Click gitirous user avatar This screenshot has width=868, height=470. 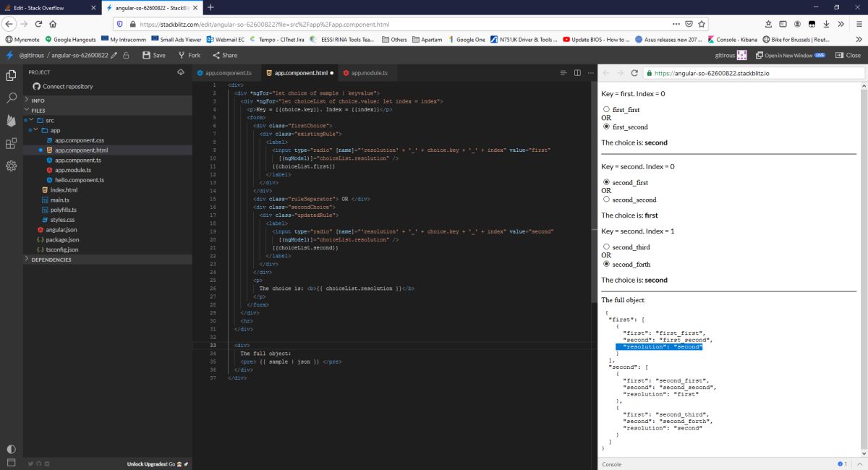click(741, 55)
